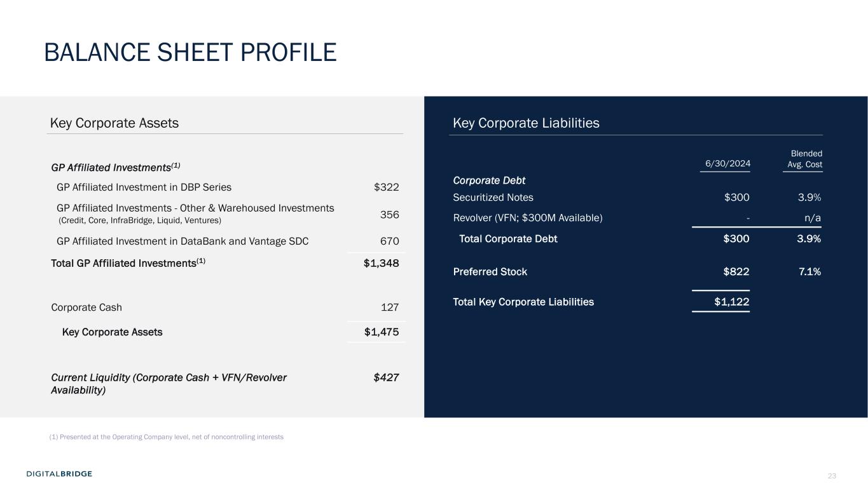Click the $427 Current Liquidity value
This screenshot has height=488, width=868.
click(x=387, y=377)
